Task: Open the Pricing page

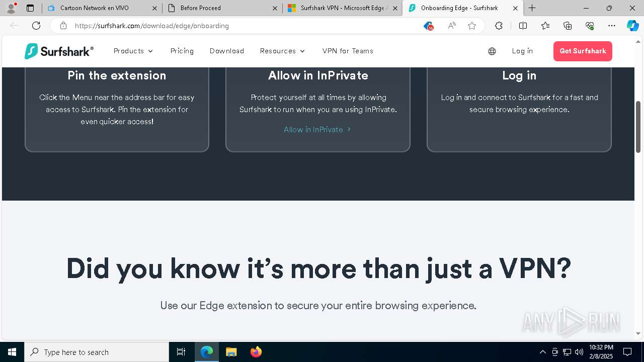Action: [182, 51]
